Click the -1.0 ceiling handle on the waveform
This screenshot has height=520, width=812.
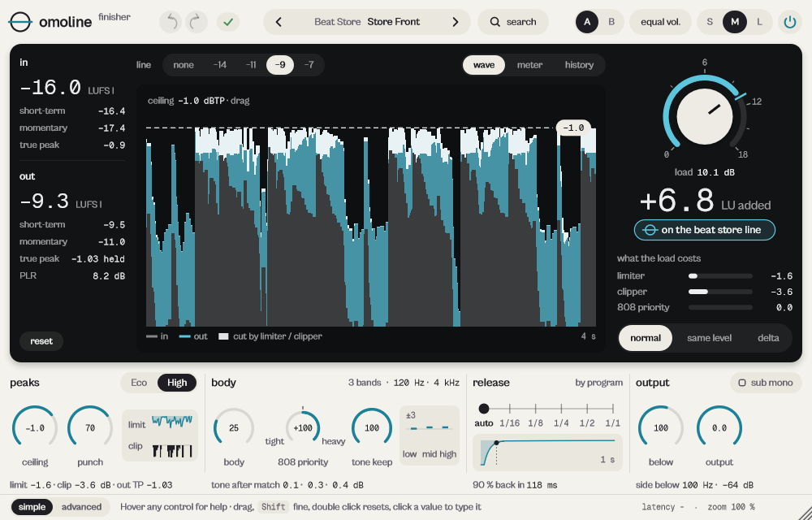pyautogui.click(x=573, y=128)
